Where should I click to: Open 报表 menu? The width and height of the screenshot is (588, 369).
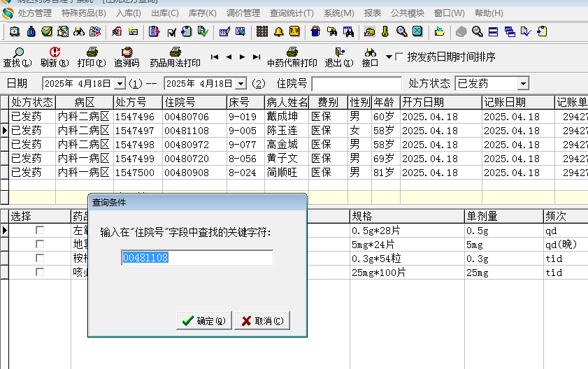tap(373, 13)
